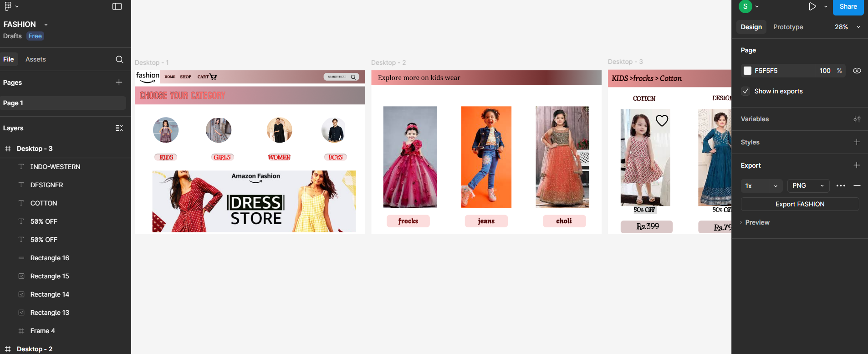Toggle Show in exports checkbox
The image size is (868, 354).
745,91
